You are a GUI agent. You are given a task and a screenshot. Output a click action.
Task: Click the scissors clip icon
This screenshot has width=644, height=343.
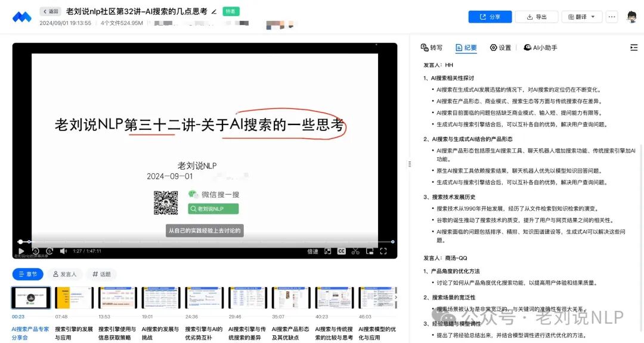pyautogui.click(x=355, y=251)
